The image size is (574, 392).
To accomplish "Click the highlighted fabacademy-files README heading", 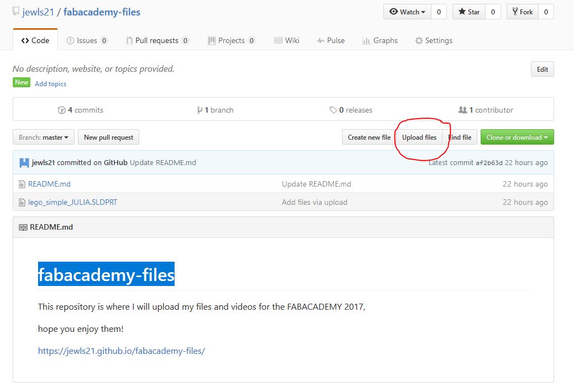I will tap(106, 274).
